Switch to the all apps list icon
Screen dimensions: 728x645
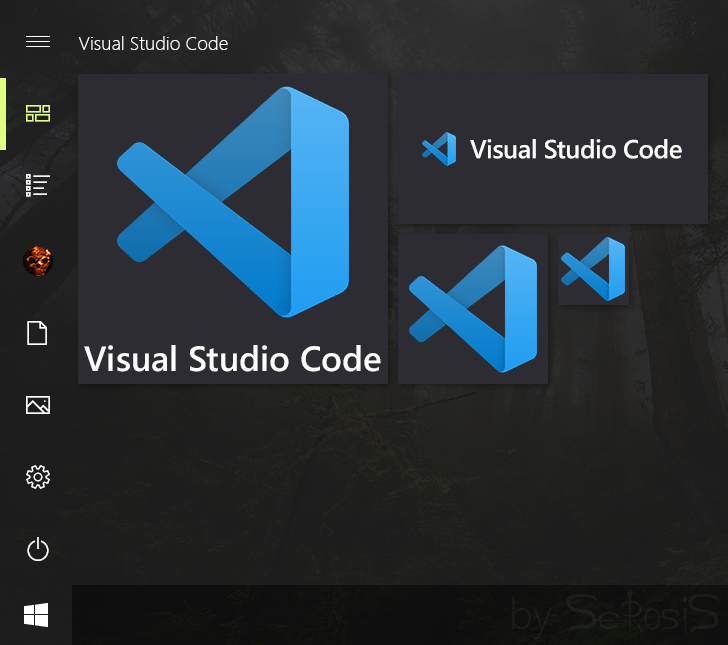[38, 185]
